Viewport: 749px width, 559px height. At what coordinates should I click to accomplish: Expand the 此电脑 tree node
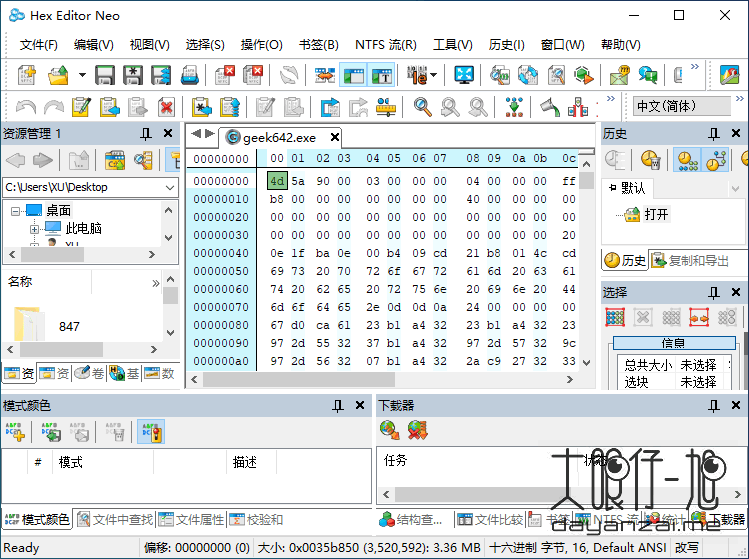coord(34,229)
